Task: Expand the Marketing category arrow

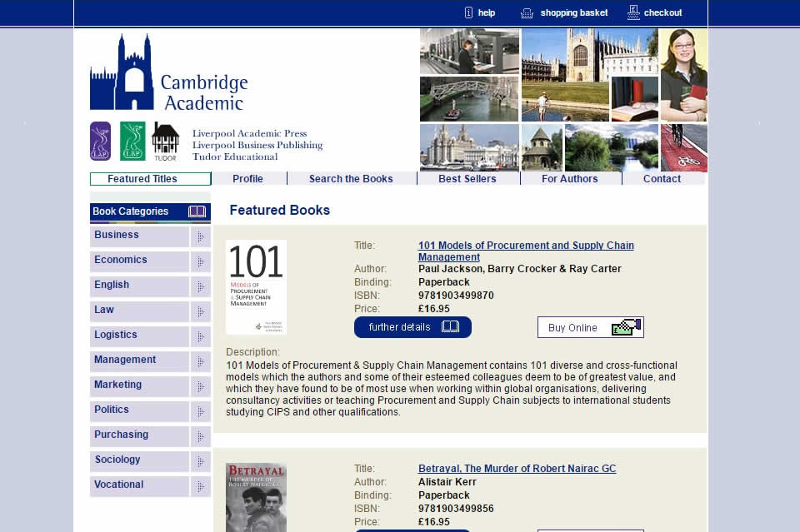Action: point(201,386)
